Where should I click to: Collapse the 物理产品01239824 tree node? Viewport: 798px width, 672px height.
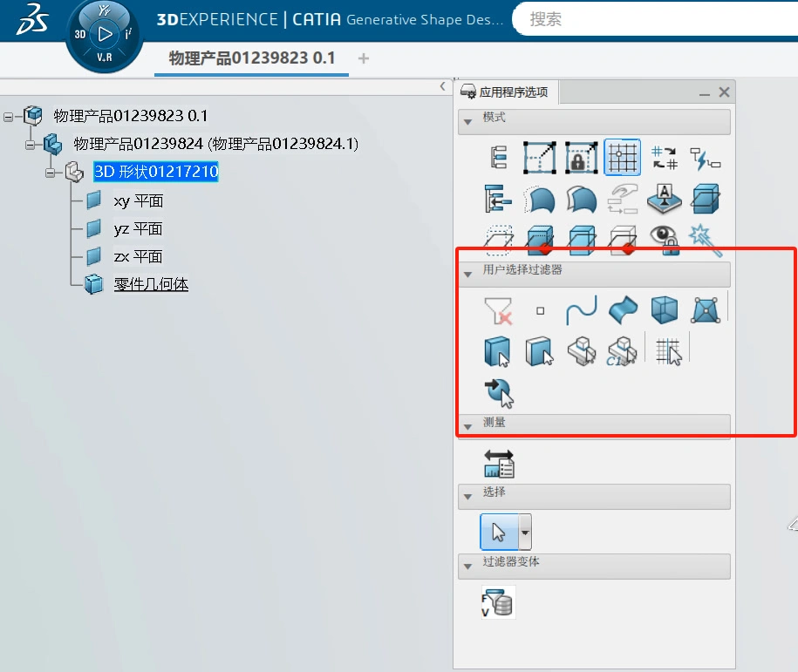pos(31,145)
